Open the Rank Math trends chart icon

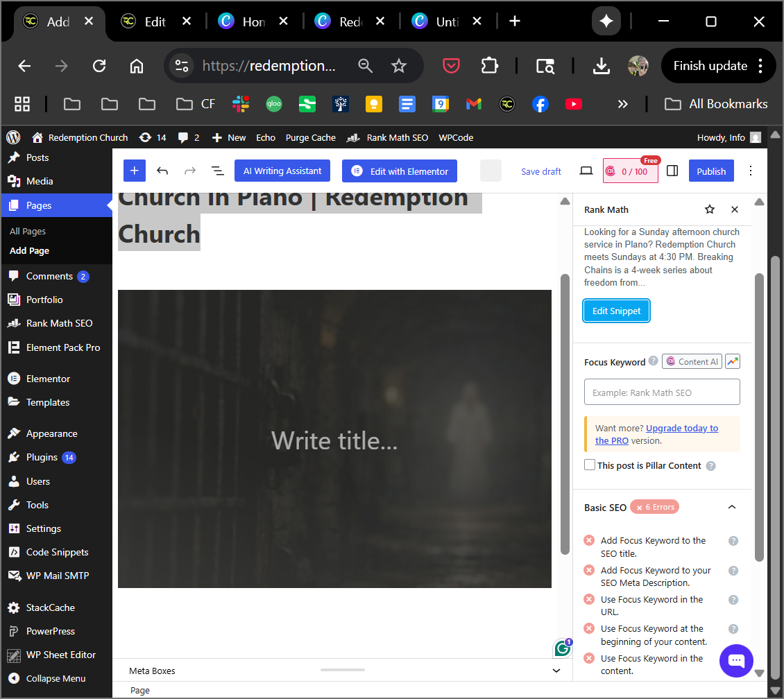[x=733, y=361]
